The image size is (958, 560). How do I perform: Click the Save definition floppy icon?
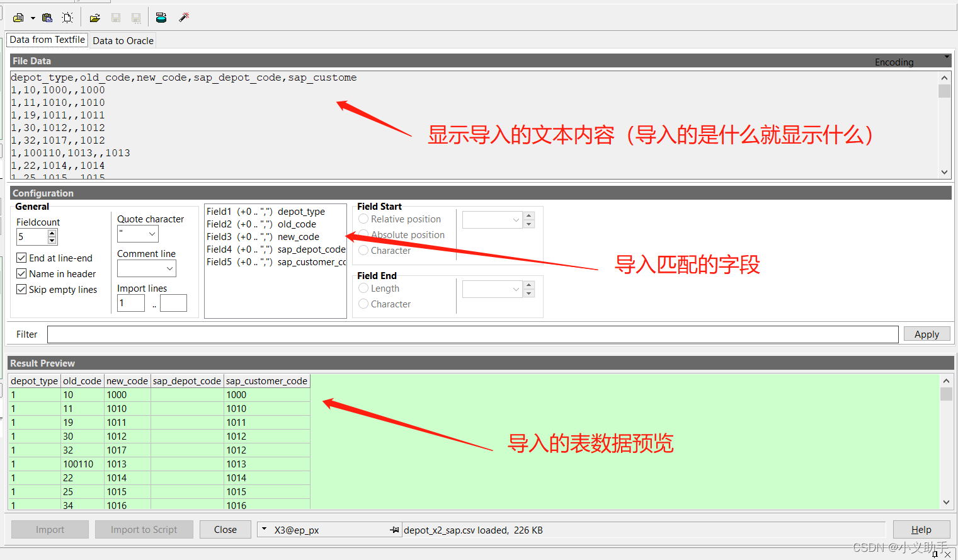(116, 18)
